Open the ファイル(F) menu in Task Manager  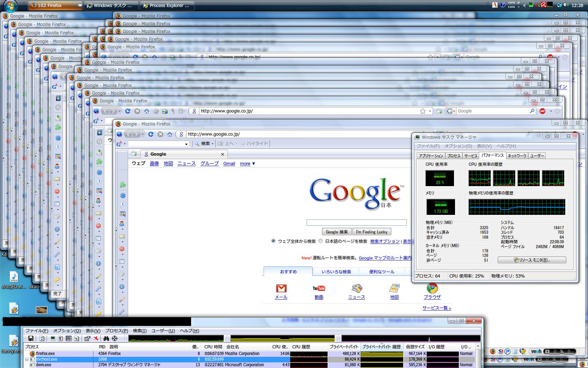click(x=428, y=146)
